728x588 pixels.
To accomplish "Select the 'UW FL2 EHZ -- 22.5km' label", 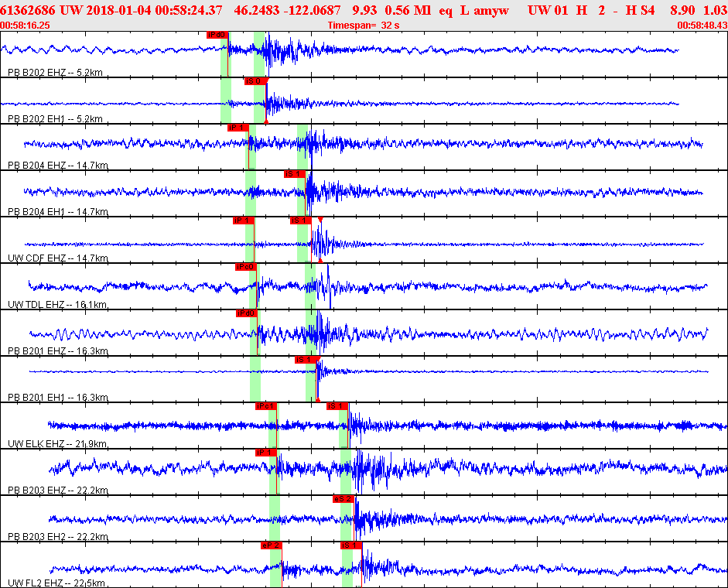I will click(x=56, y=583).
